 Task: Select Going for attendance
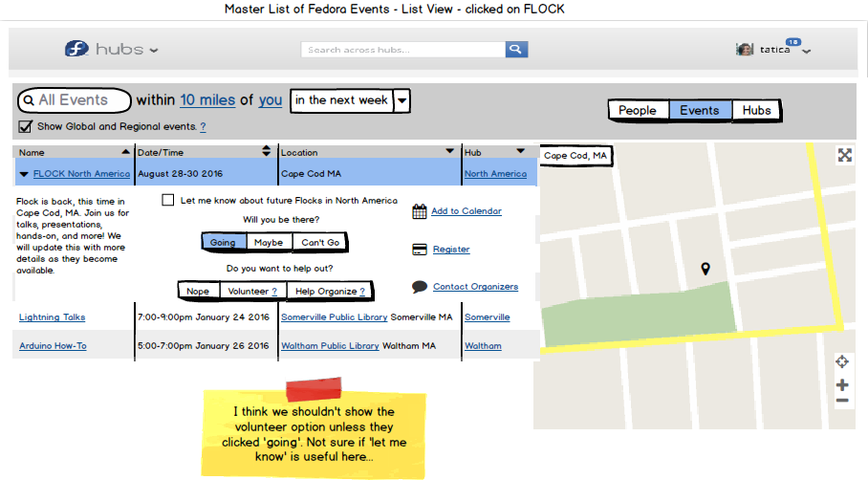click(223, 243)
